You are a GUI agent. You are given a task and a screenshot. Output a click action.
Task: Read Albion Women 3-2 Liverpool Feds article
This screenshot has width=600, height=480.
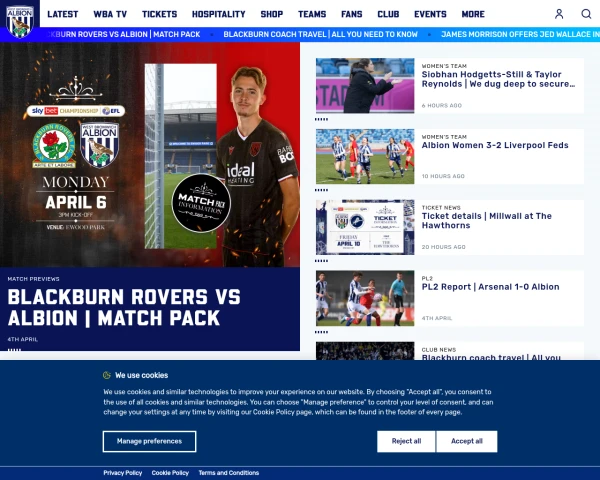tap(495, 145)
